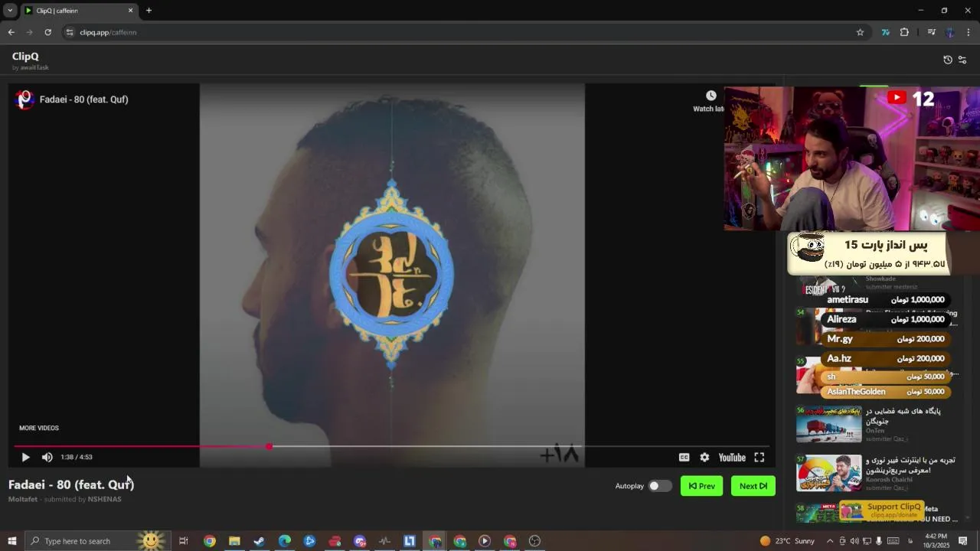
Task: Open Task View on the taskbar
Action: pos(183,541)
